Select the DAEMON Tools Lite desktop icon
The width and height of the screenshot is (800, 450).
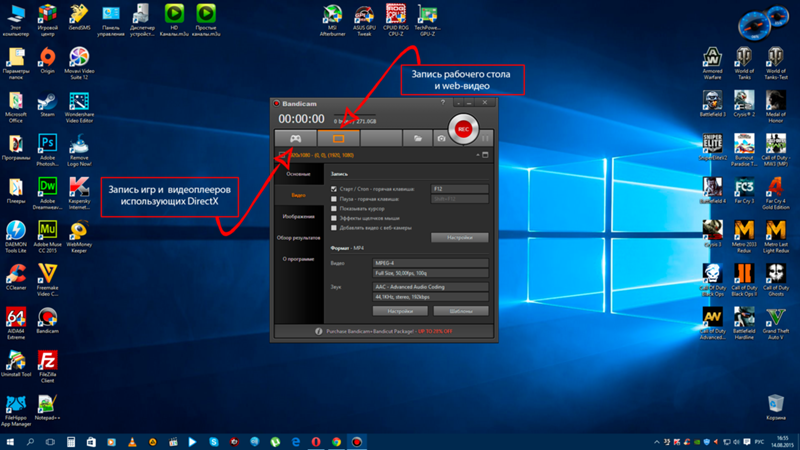tap(16, 237)
